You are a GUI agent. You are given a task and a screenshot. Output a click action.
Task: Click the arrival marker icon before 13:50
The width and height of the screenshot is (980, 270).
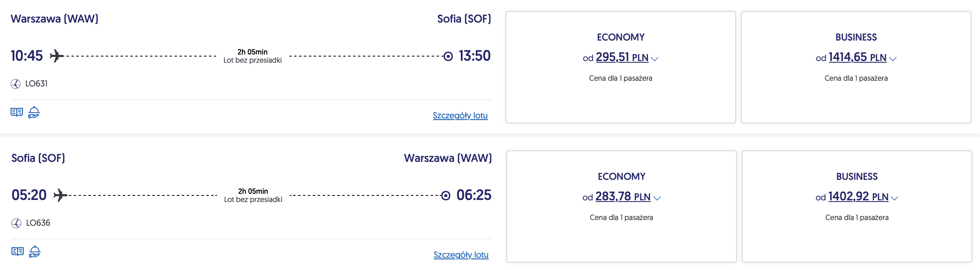click(x=448, y=56)
